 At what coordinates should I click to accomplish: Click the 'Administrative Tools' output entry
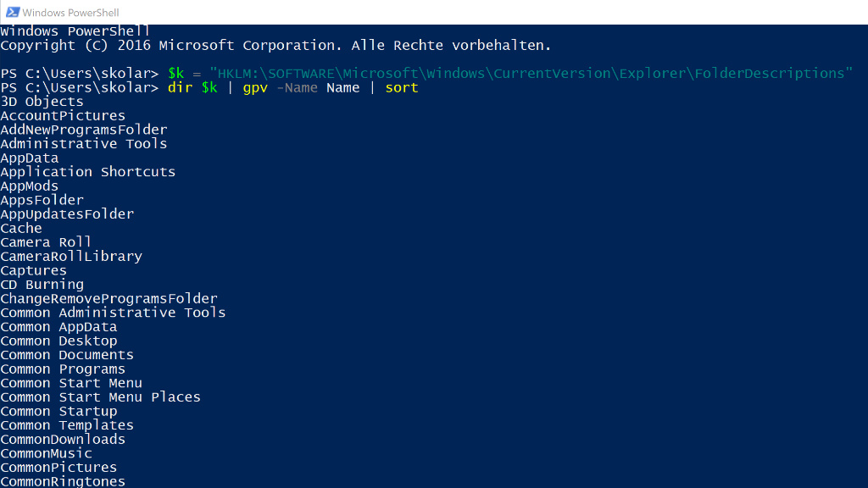tap(84, 144)
